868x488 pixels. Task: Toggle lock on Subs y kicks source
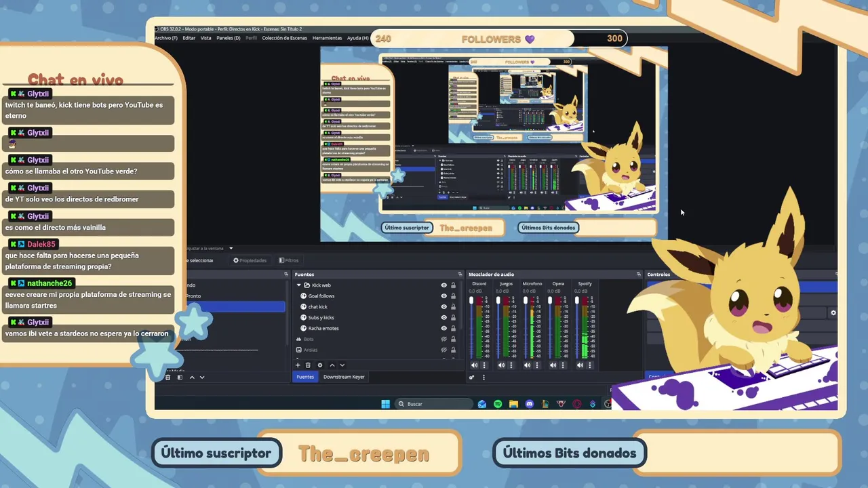[453, 317]
